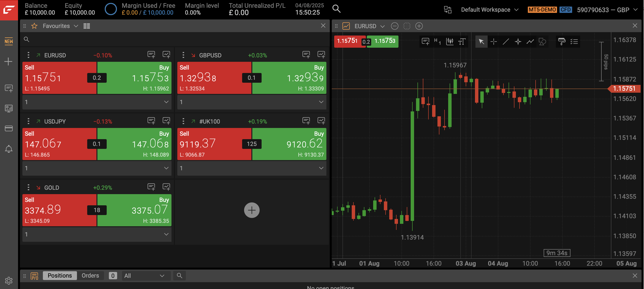This screenshot has width=644, height=289.
Task: Open chart paint roller style settings
Action: (562, 41)
